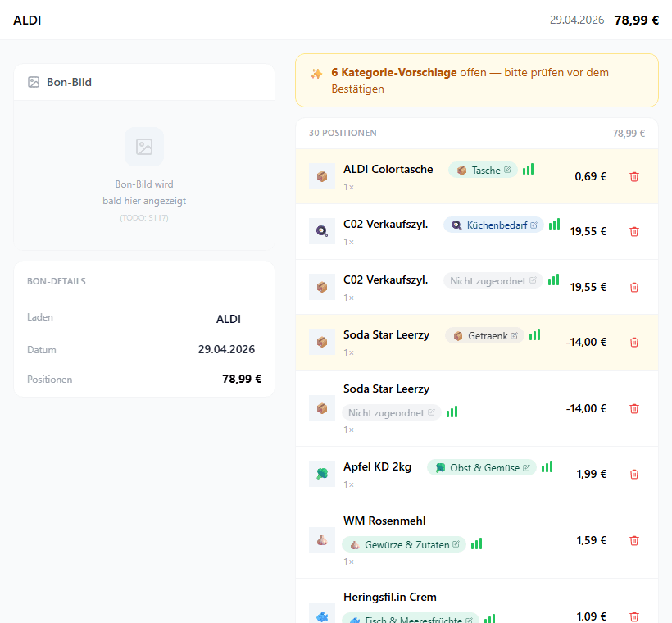Click the image icon beside Bon-Bild heading
This screenshot has width=672, height=623.
(34, 82)
